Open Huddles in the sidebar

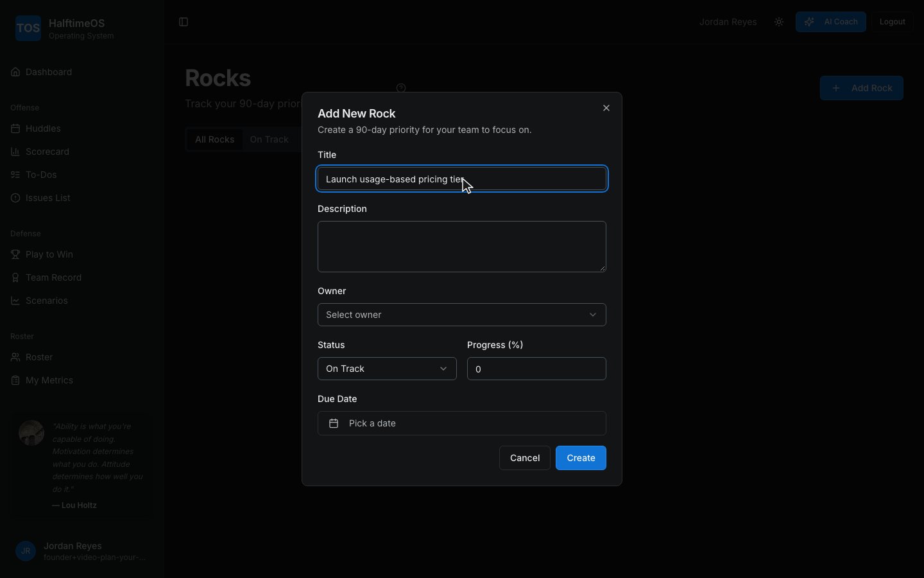coord(82,128)
